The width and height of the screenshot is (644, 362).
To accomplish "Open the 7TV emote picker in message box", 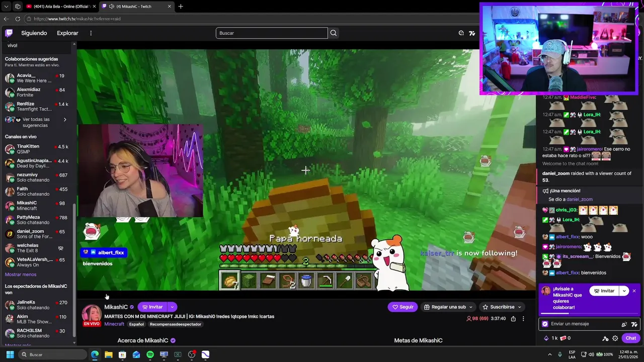I will click(x=634, y=324).
